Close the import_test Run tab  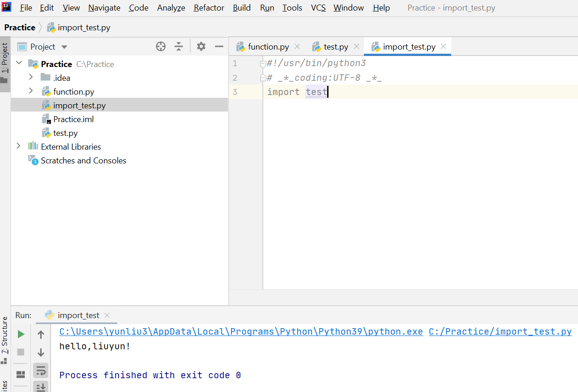click(107, 315)
